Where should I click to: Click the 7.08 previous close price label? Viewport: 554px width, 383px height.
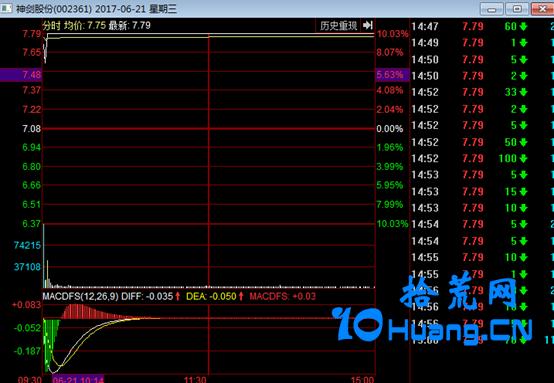31,129
